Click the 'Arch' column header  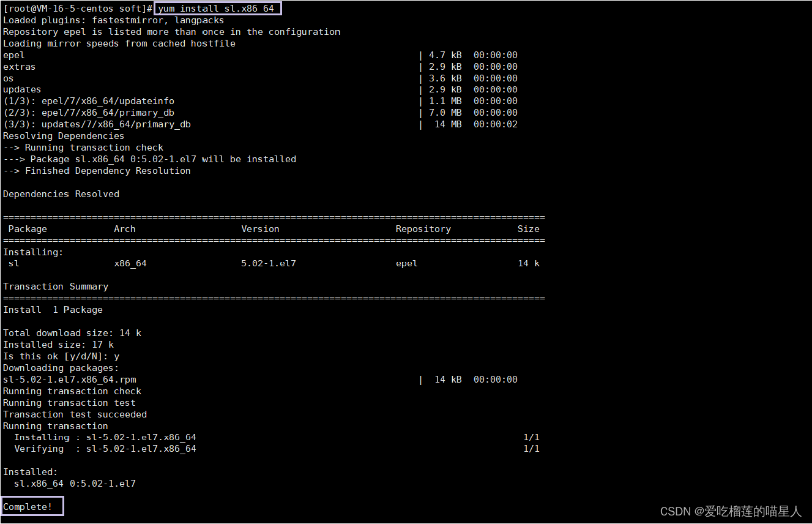(x=125, y=229)
